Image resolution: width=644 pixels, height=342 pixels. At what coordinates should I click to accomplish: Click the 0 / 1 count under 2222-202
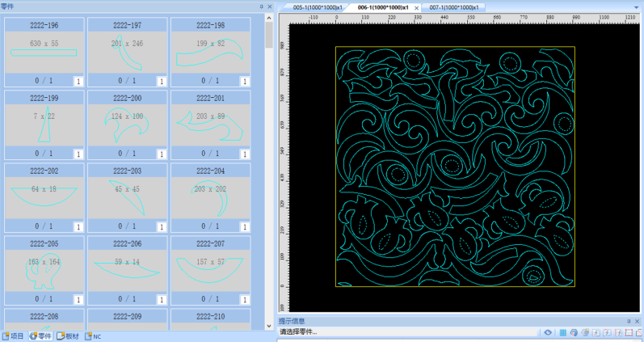point(44,226)
